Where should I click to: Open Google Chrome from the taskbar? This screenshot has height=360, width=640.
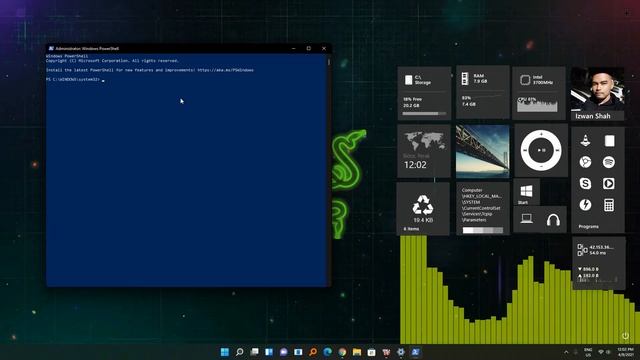(342, 352)
